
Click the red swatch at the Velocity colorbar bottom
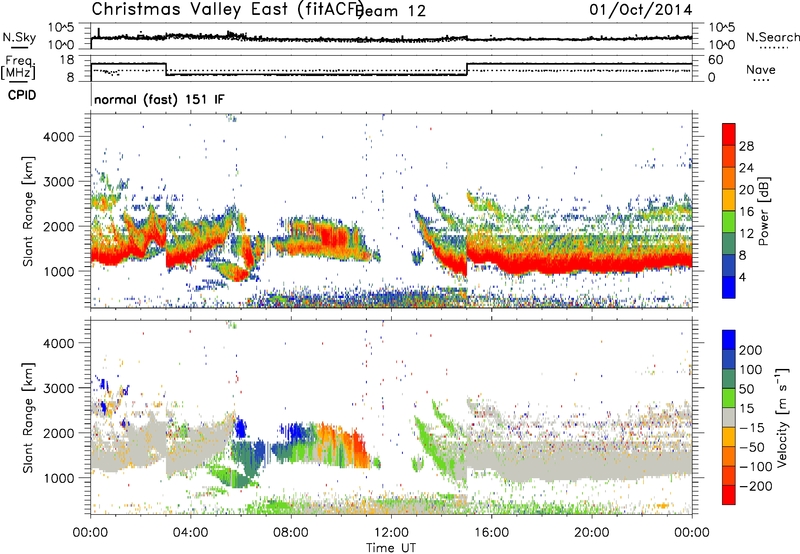729,495
